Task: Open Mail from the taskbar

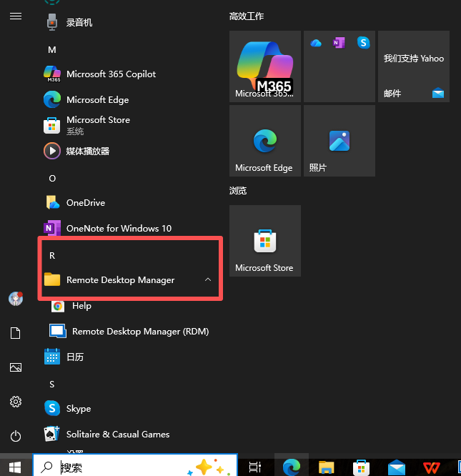Action: pos(397,467)
